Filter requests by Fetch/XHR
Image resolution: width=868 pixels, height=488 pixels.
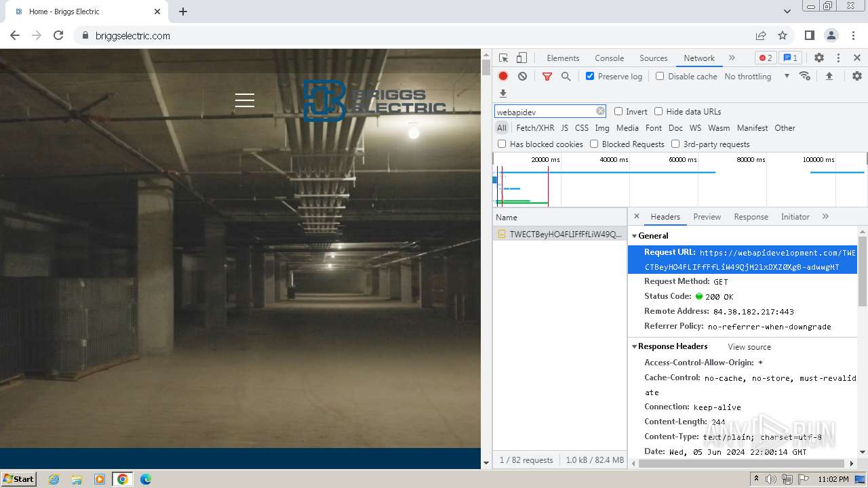click(x=535, y=127)
